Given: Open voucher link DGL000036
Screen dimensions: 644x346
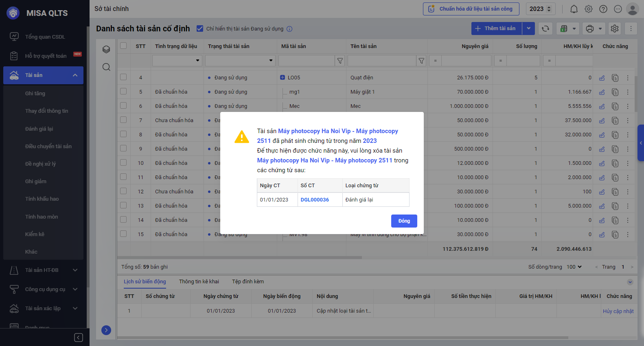Looking at the screenshot, I should click(x=315, y=200).
